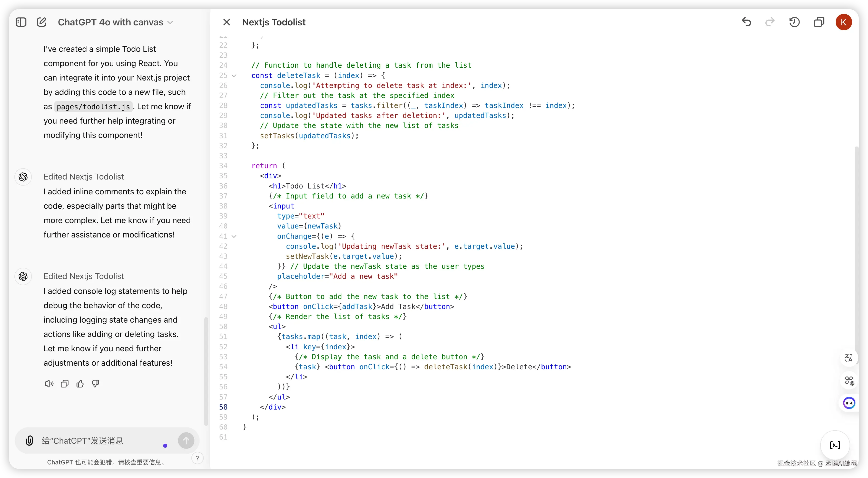Screen dimensions: 868x478
Task: Toggle the sidebar panel icon
Action: coord(21,22)
